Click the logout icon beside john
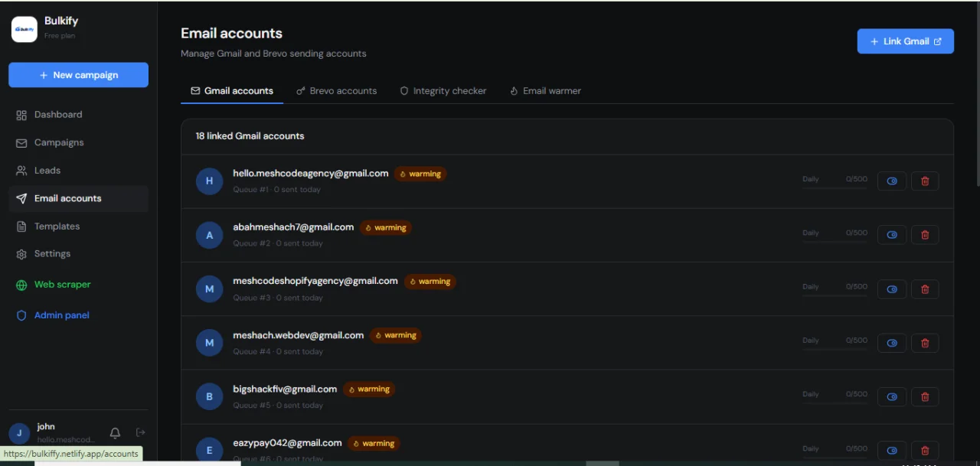The image size is (980, 466). click(140, 432)
